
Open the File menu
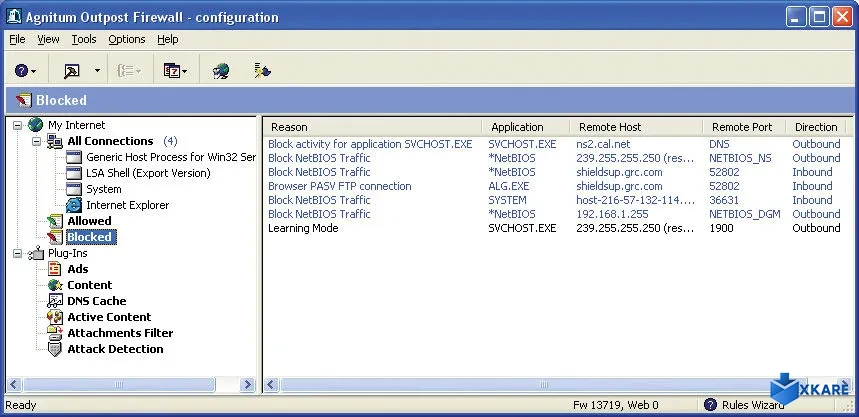pos(18,39)
